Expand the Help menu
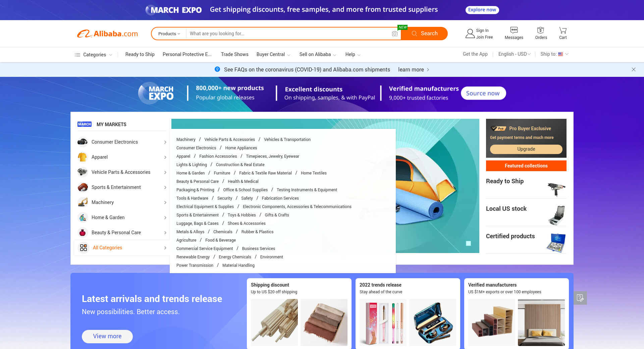The width and height of the screenshot is (644, 349). [x=359, y=55]
